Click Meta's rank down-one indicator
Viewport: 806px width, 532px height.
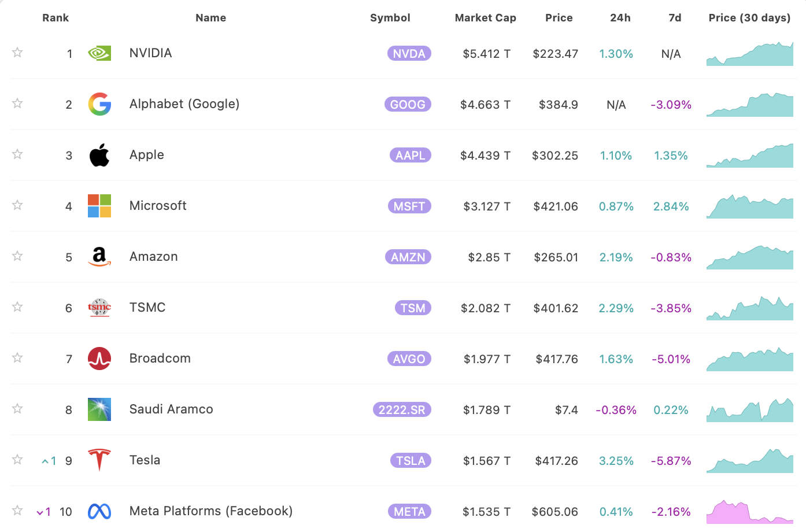[x=44, y=512]
